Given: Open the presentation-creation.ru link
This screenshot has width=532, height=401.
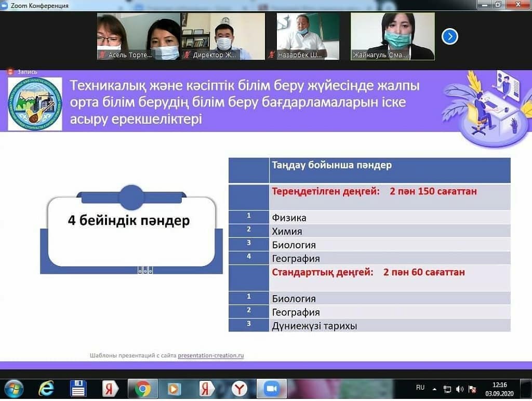Looking at the screenshot, I should tap(210, 356).
